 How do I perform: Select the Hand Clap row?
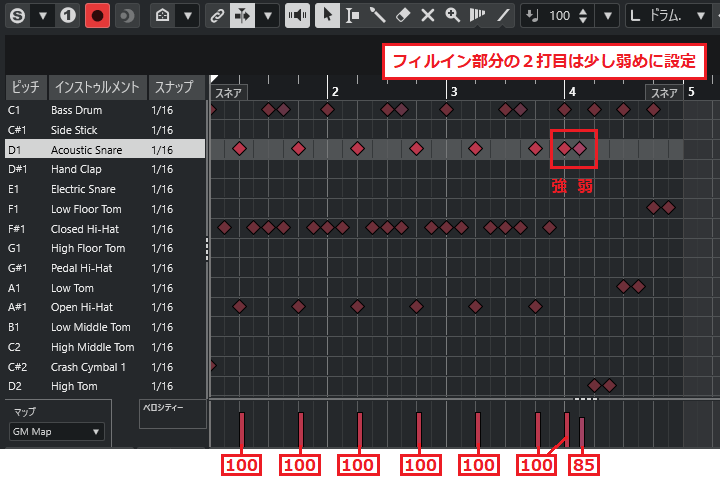[x=105, y=169]
